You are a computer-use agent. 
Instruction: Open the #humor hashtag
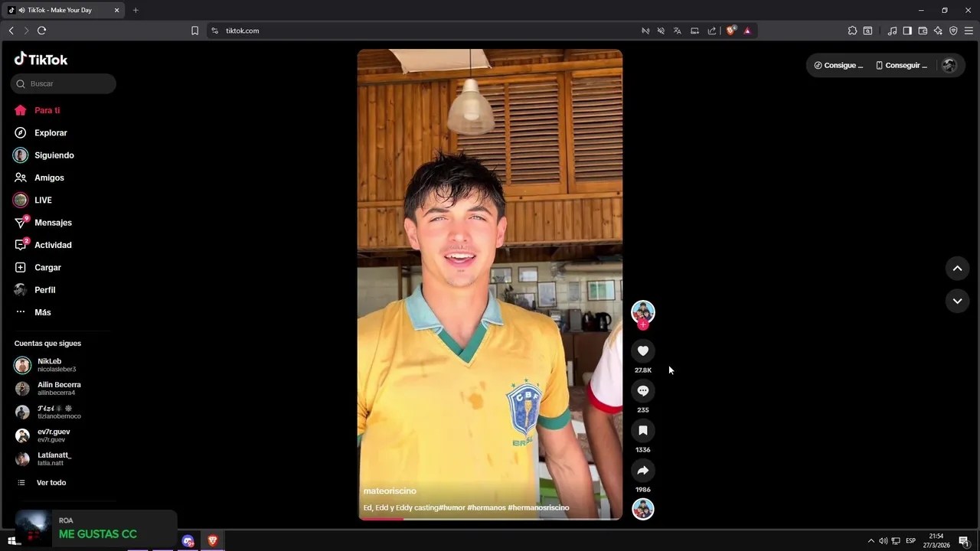pyautogui.click(x=451, y=508)
